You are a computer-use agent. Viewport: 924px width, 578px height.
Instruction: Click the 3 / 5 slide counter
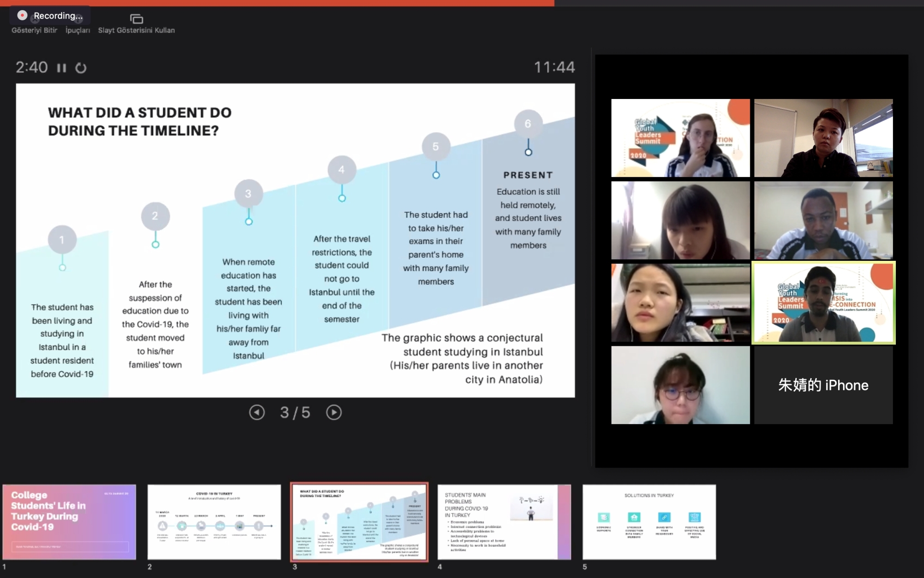(x=295, y=412)
